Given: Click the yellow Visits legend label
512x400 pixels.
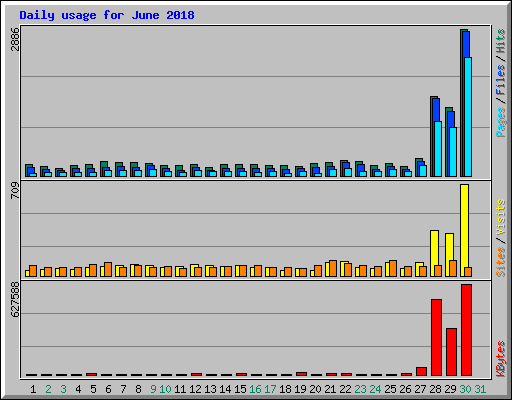Looking at the screenshot, I should click(500, 218).
